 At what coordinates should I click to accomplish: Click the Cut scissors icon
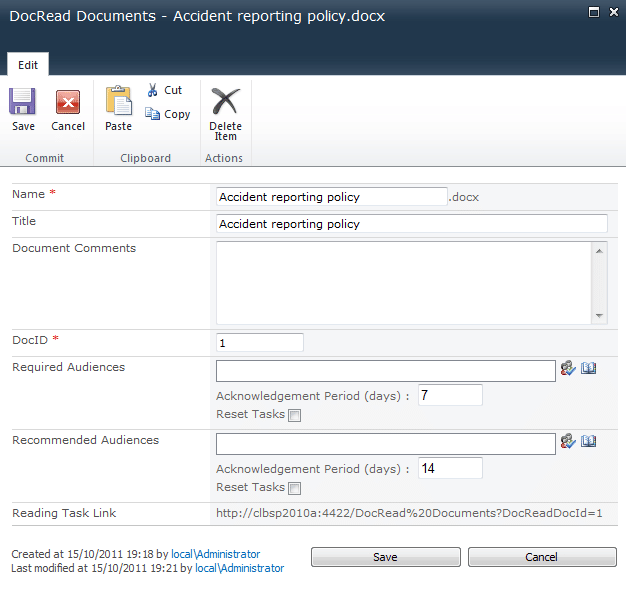153,90
